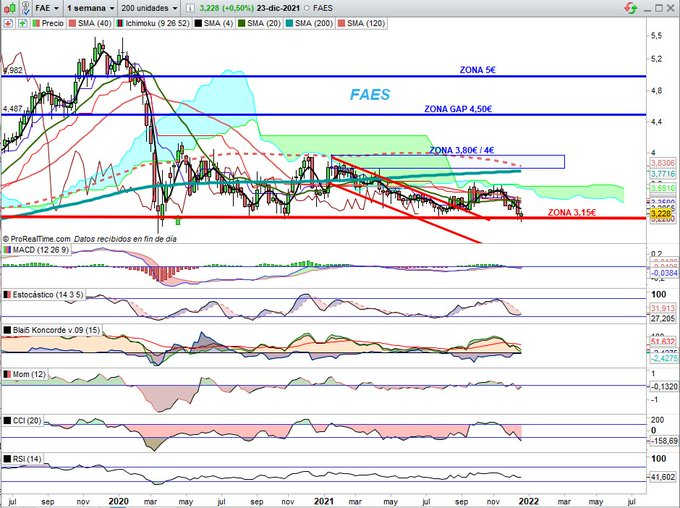Click the Estocástico panel color icon

[x=7, y=295]
